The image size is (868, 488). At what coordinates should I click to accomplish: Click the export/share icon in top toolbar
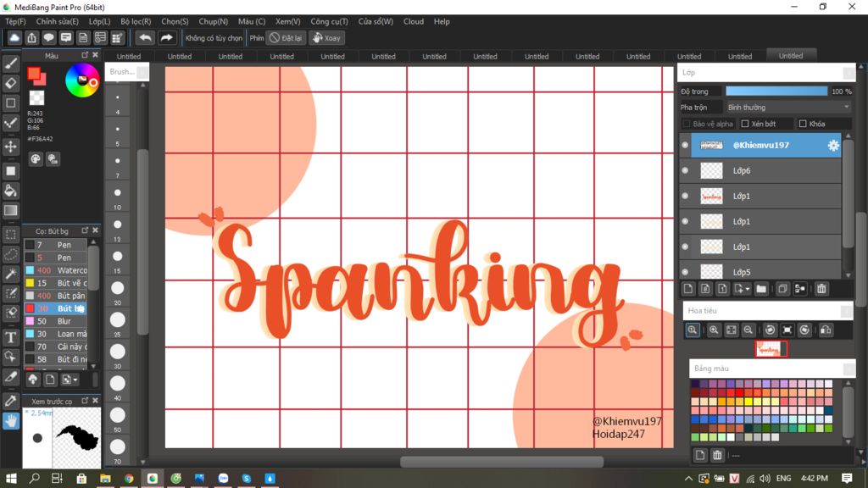pyautogui.click(x=31, y=37)
